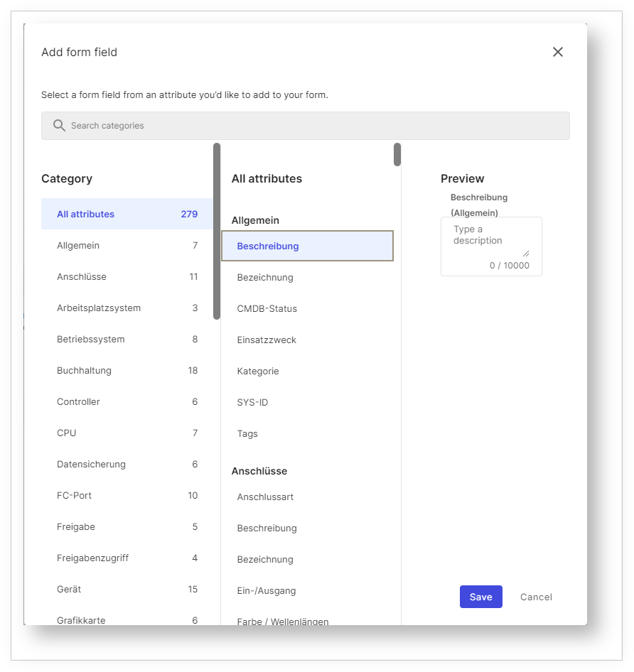
Task: Save the selected form field
Action: (480, 597)
